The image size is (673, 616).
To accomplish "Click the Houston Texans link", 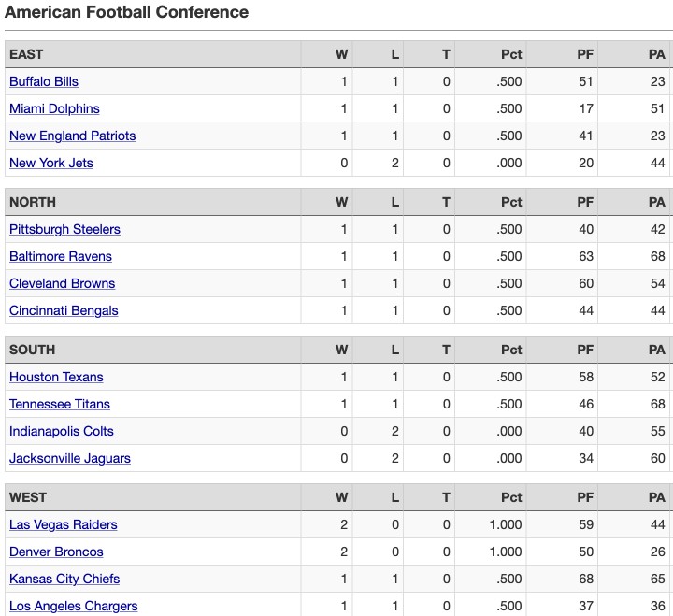I will (56, 377).
